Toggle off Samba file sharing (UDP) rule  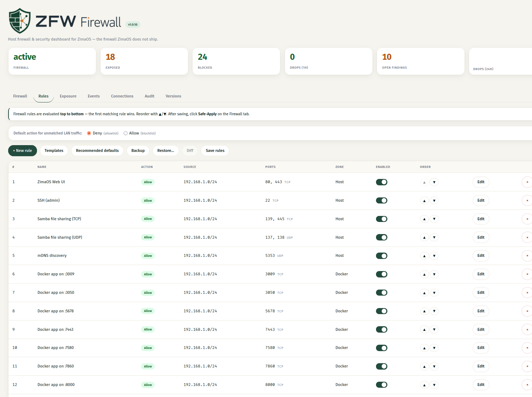382,237
